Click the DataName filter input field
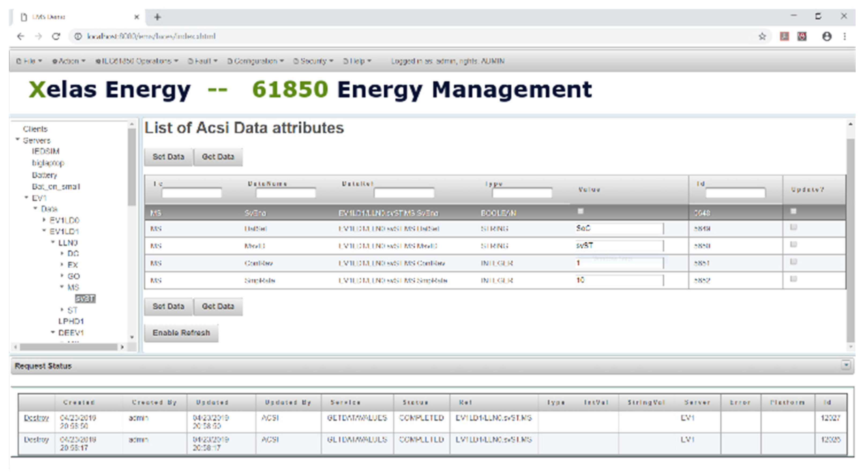868x475 pixels. coord(285,193)
